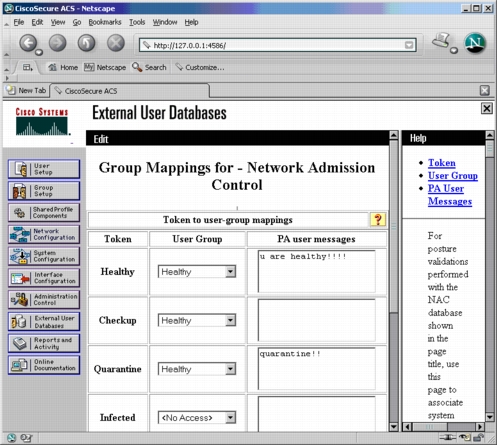The image size is (499, 447).
Task: Open the Home bookmark
Action: pos(63,68)
